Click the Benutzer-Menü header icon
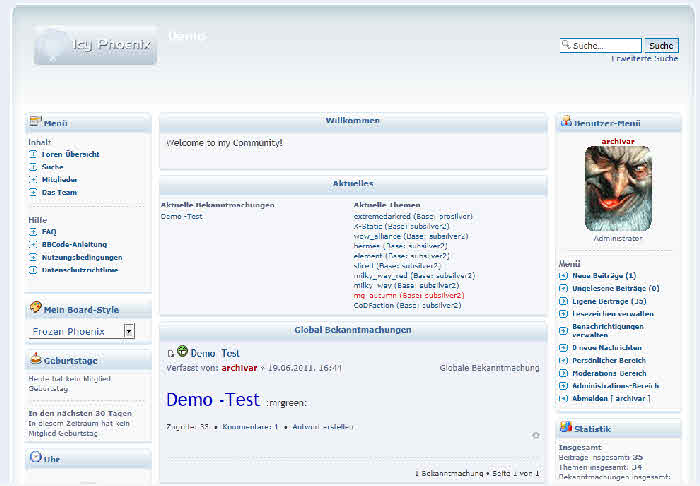 click(566, 122)
